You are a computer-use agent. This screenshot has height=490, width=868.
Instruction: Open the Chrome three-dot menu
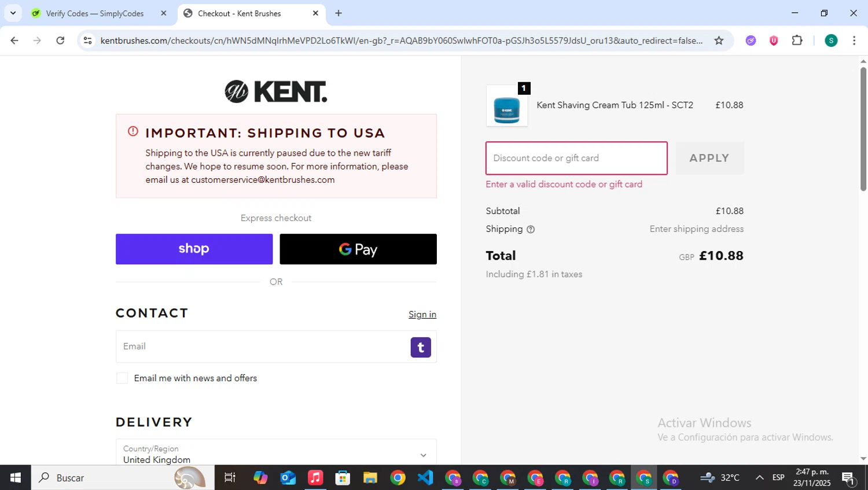(854, 40)
